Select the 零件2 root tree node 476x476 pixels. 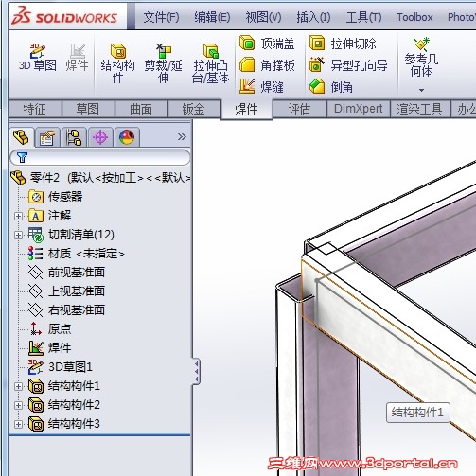tap(100, 178)
